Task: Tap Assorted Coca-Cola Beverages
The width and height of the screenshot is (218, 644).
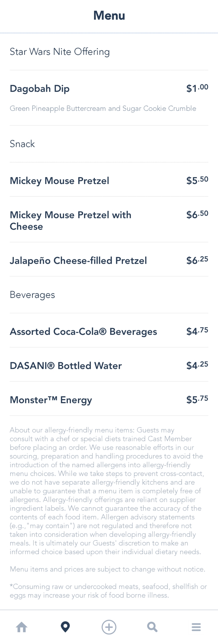Action: pos(83,332)
